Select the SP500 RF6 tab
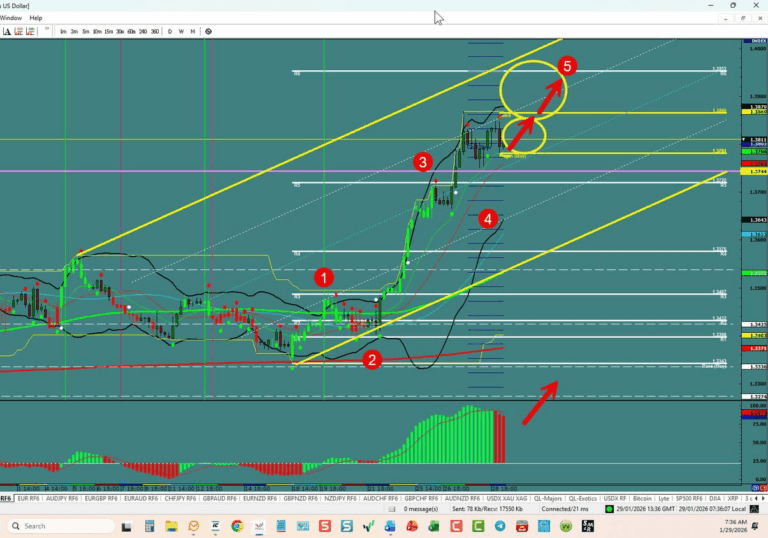 click(689, 498)
